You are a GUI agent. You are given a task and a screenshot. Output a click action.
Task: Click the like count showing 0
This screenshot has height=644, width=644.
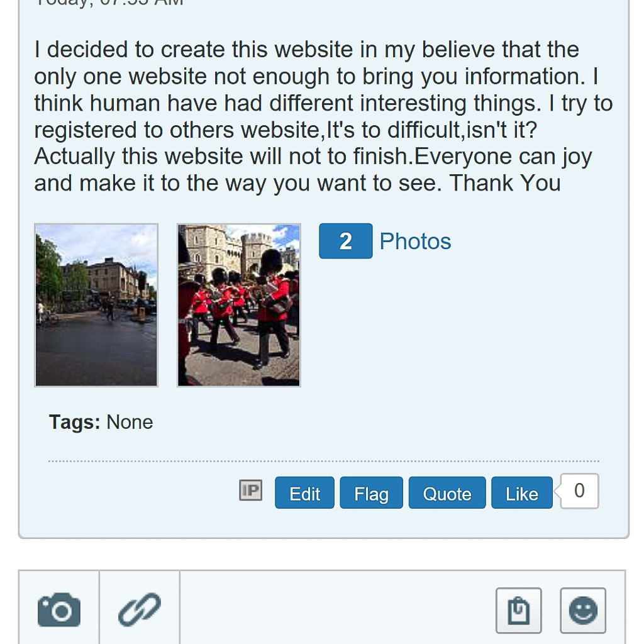(579, 491)
